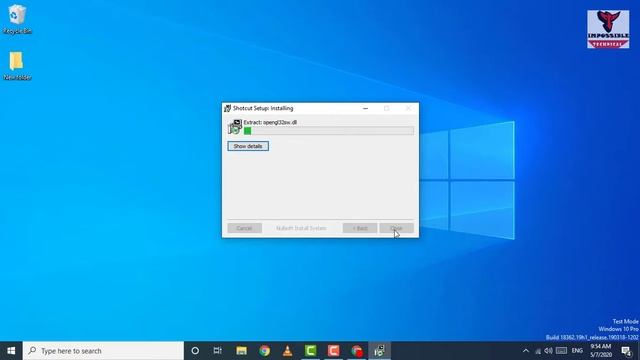
Task: Click the installation progress bar
Action: [329, 131]
